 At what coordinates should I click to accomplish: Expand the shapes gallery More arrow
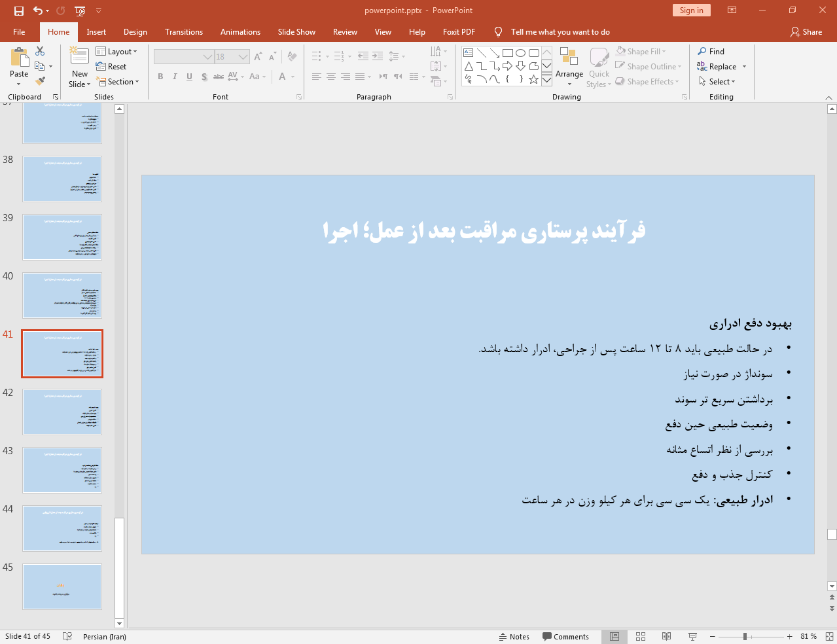tap(546, 79)
